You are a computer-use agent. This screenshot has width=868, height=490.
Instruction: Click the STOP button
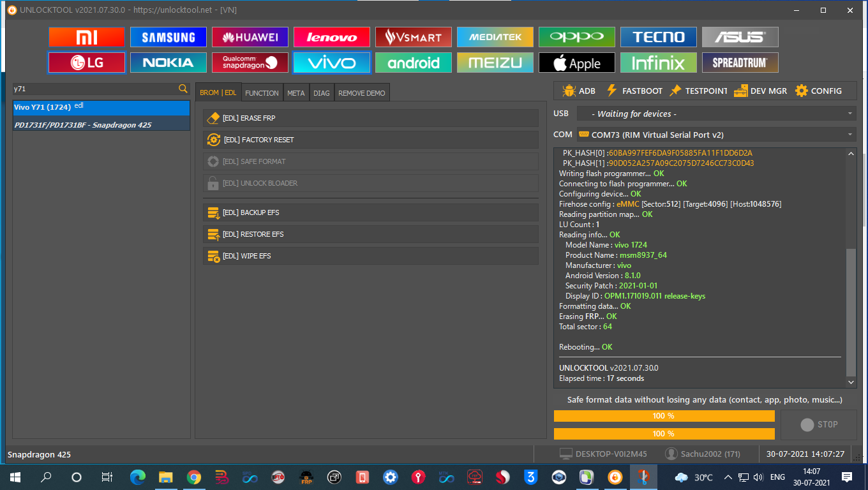point(819,424)
